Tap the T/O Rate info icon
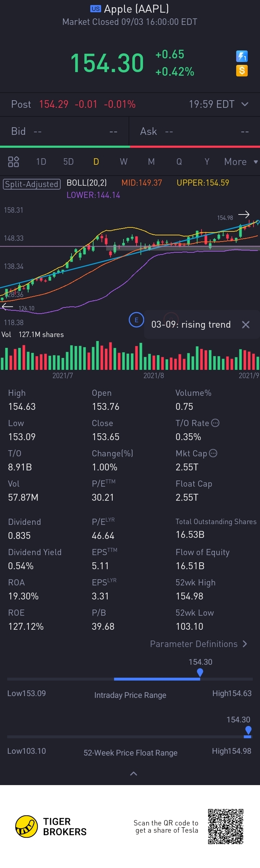 pyautogui.click(x=215, y=423)
